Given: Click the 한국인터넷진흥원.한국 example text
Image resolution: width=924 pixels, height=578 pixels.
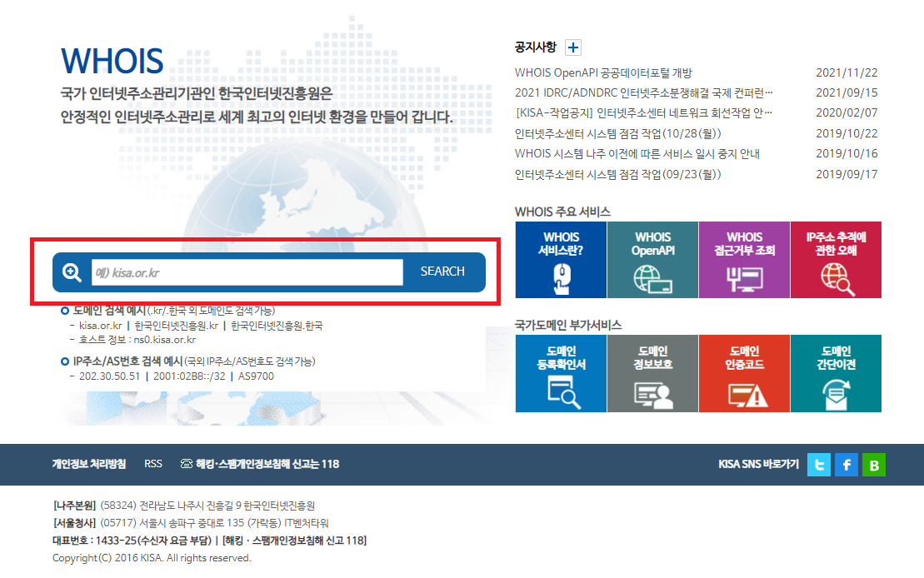Looking at the screenshot, I should point(277,326).
